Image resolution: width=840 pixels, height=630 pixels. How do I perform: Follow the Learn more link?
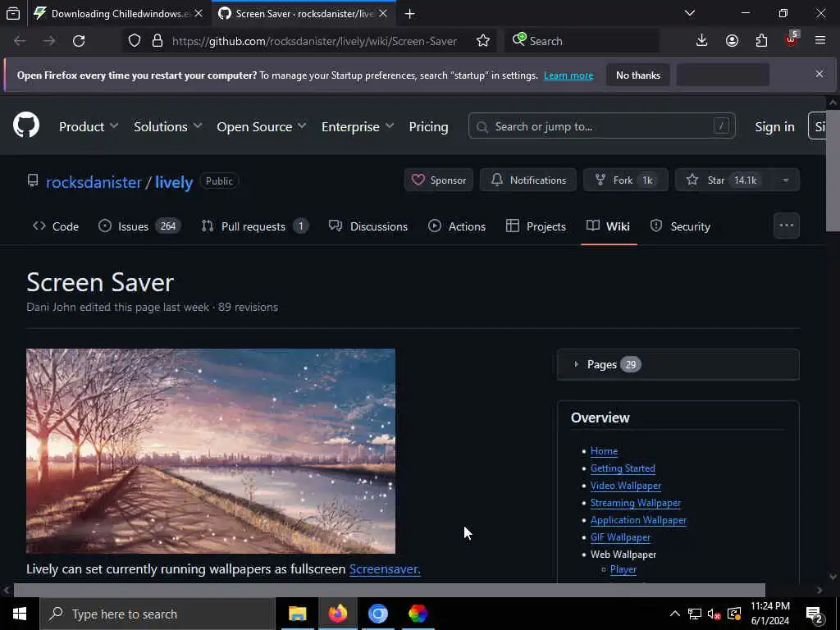pos(568,75)
